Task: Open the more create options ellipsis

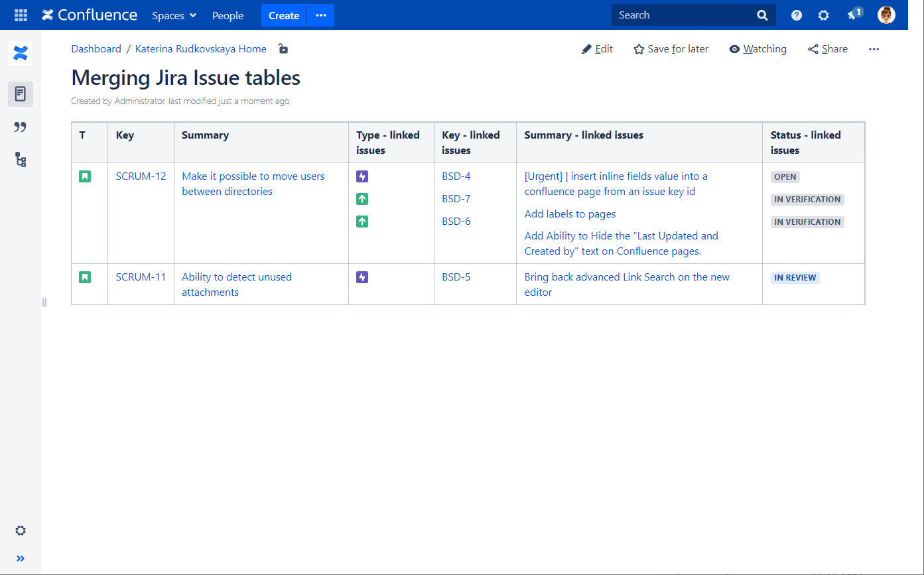Action: tap(321, 15)
